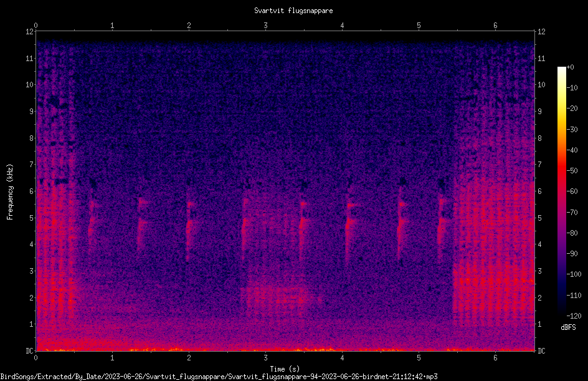Click the 'dBFS' label under the color bar
Viewport: 588px width, 381px height.
click(x=568, y=327)
